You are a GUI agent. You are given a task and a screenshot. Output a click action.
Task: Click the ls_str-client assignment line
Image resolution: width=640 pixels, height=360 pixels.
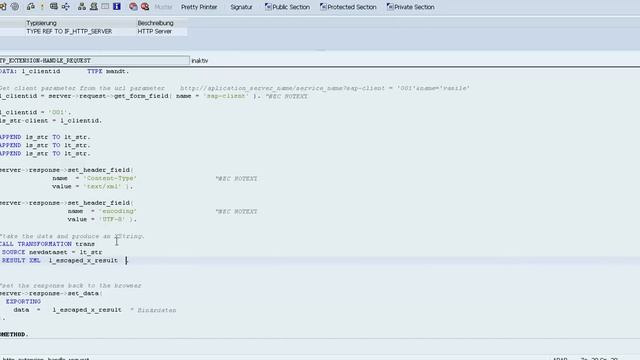[x=51, y=120]
